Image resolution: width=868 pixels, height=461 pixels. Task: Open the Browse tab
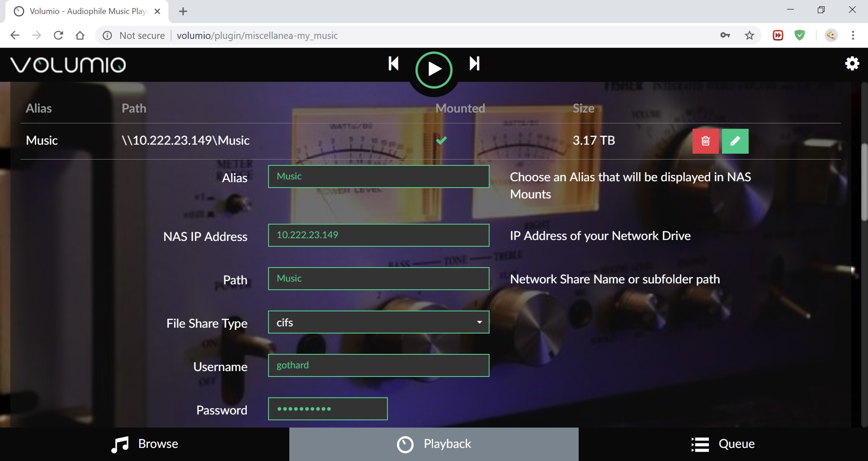[145, 444]
